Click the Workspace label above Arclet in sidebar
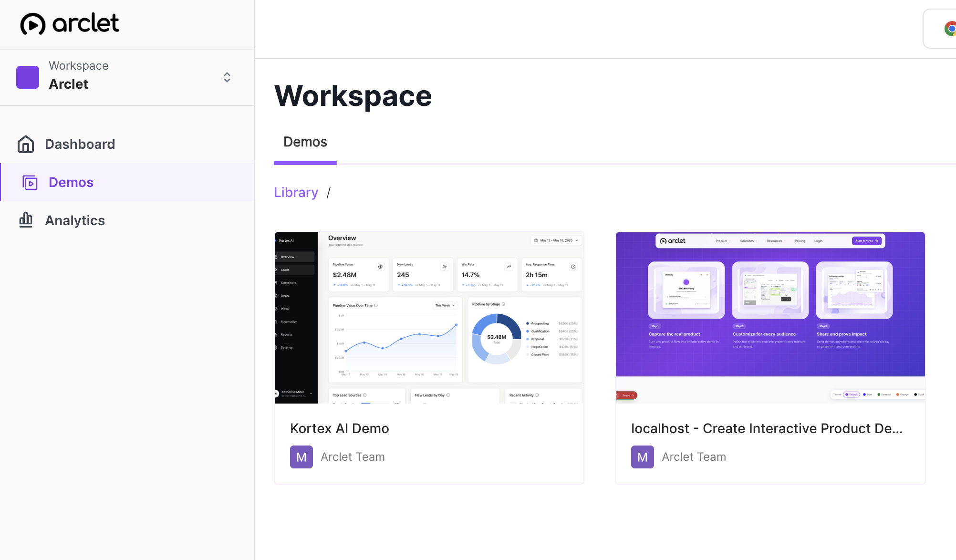The width and height of the screenshot is (956, 560). 79,65
